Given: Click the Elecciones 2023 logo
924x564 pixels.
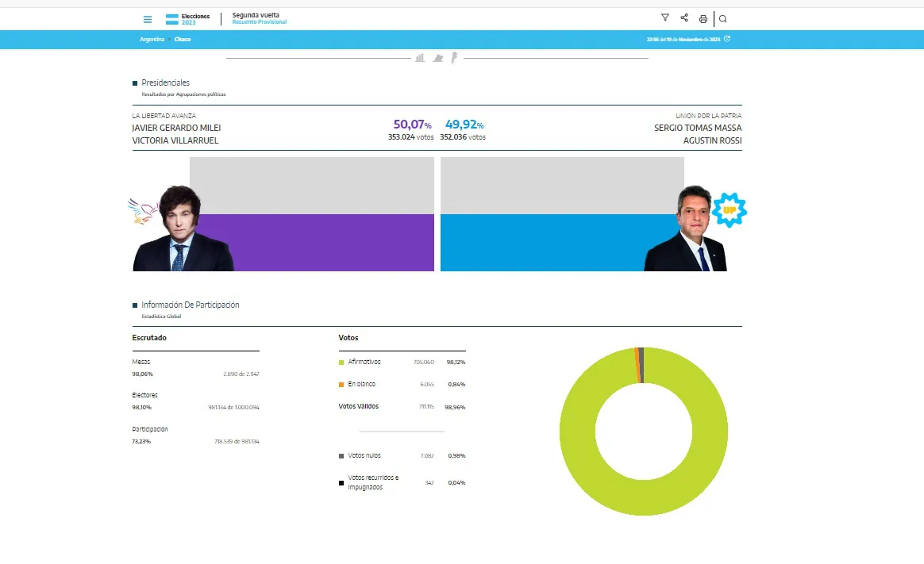Looking at the screenshot, I should [x=187, y=17].
